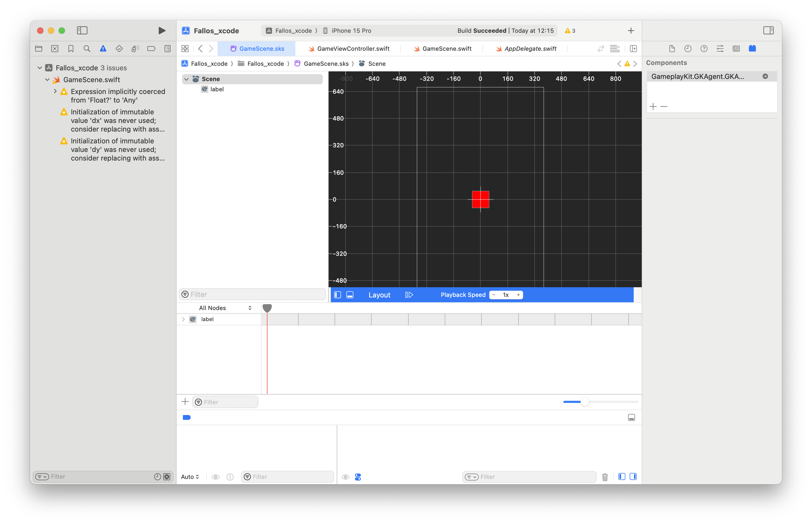Open All Nodes dropdown
Screen dimensions: 812x524
(x=225, y=308)
